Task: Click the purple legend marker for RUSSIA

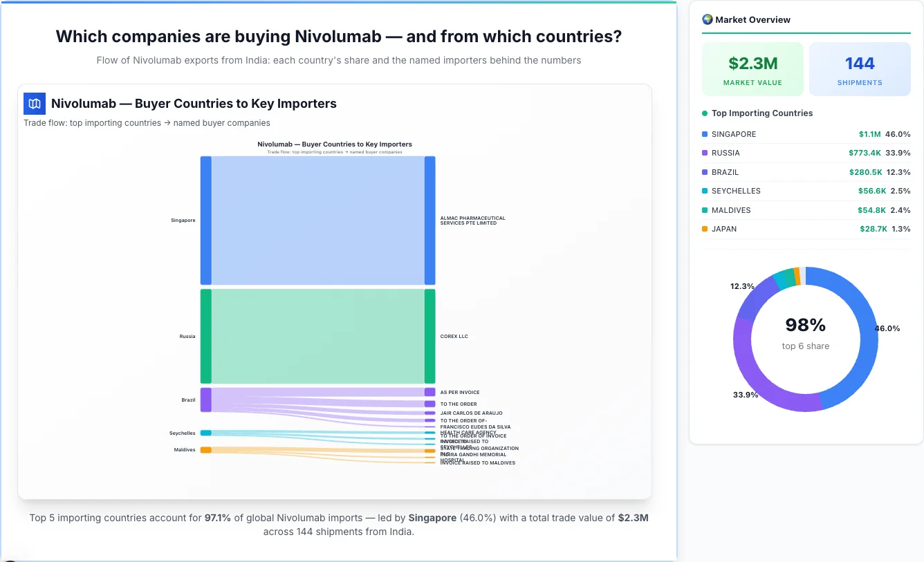Action: click(x=704, y=153)
